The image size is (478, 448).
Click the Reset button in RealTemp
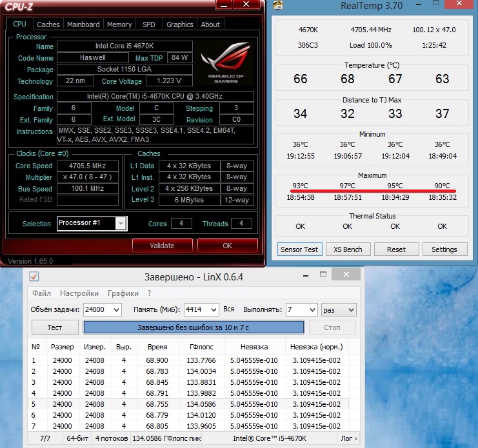click(396, 249)
